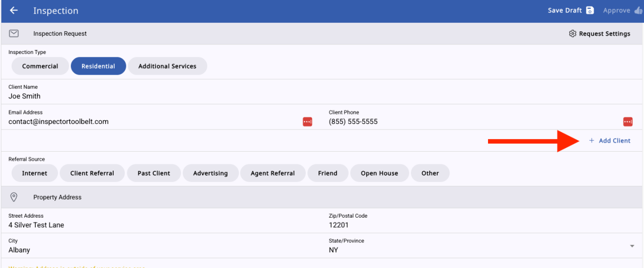Choose Advertising as referral source
The height and width of the screenshot is (268, 644).
[x=210, y=173]
